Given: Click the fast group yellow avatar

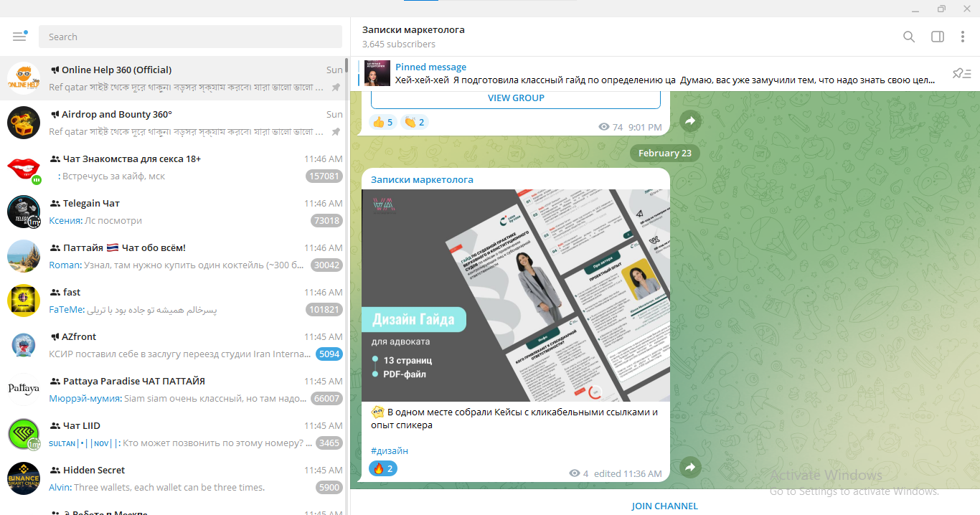Looking at the screenshot, I should tap(24, 301).
